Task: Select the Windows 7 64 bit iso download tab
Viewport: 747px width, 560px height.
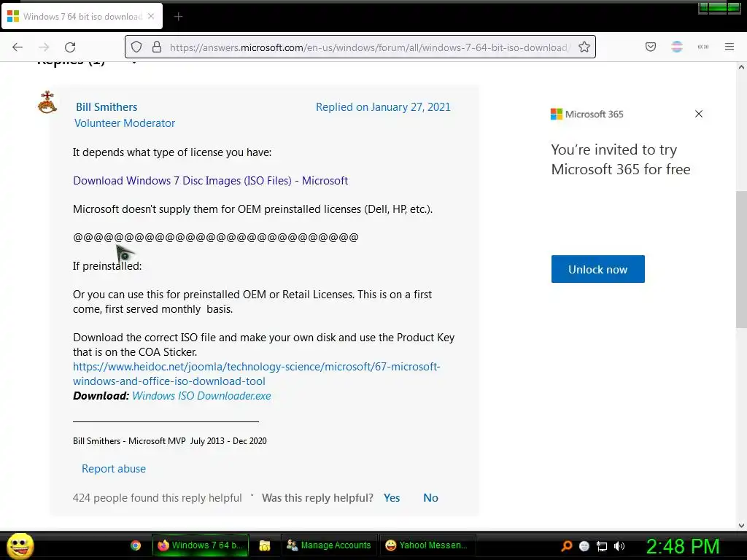Action: point(82,16)
